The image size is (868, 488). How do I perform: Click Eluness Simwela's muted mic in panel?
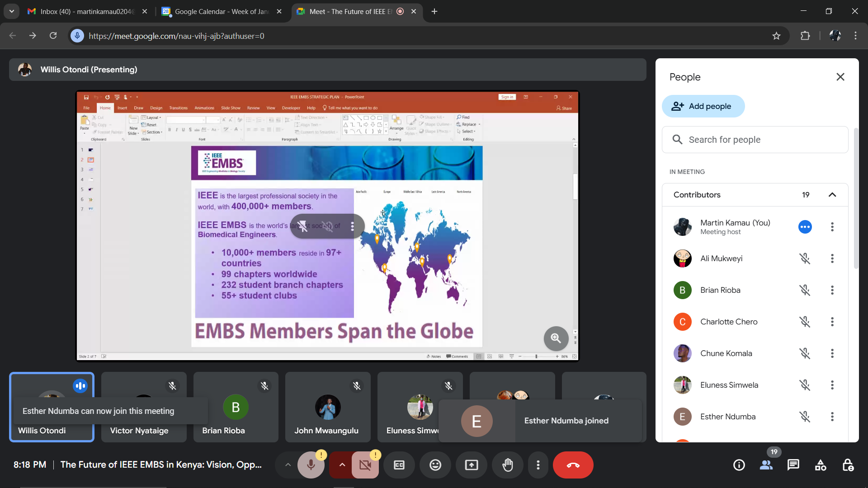coord(805,385)
